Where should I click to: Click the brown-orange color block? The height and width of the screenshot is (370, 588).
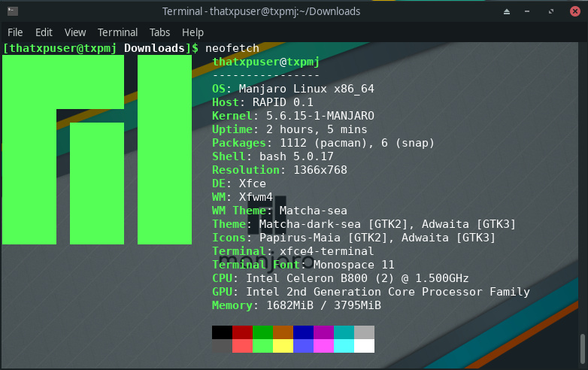tap(283, 332)
